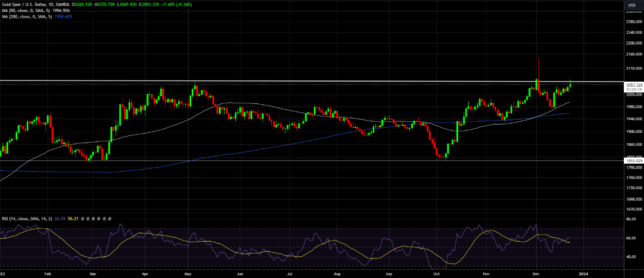Click the USD currency selector button
Image resolution: width=644 pixels, height=278 pixels.
(x=632, y=5)
